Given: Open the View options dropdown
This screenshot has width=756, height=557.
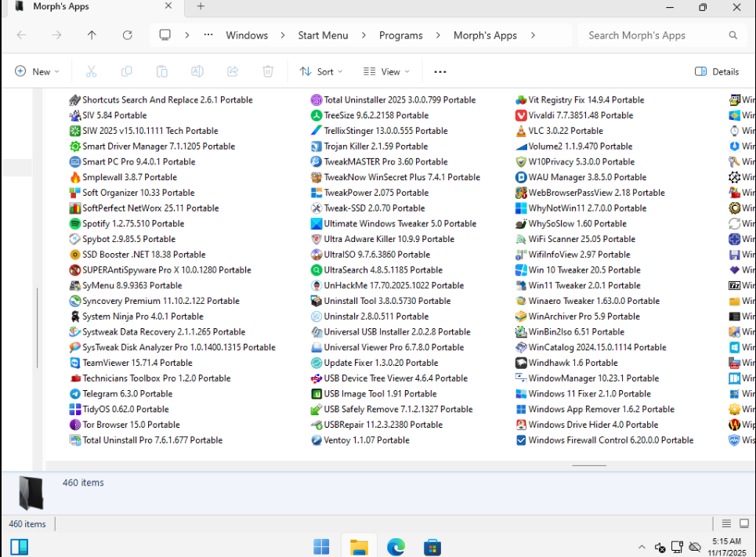Looking at the screenshot, I should pos(387,71).
